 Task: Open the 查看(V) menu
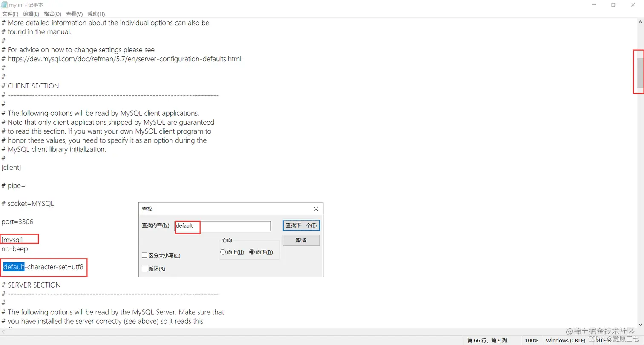tap(74, 14)
